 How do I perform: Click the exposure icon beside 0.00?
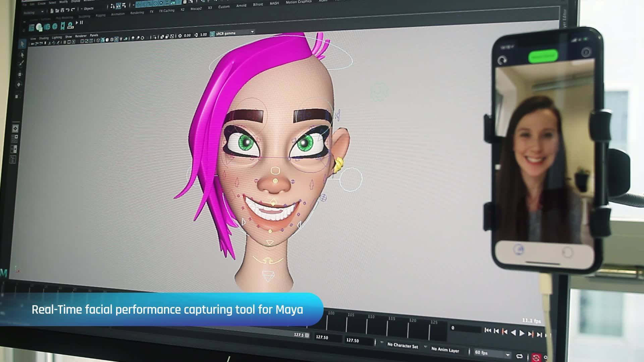tap(180, 36)
